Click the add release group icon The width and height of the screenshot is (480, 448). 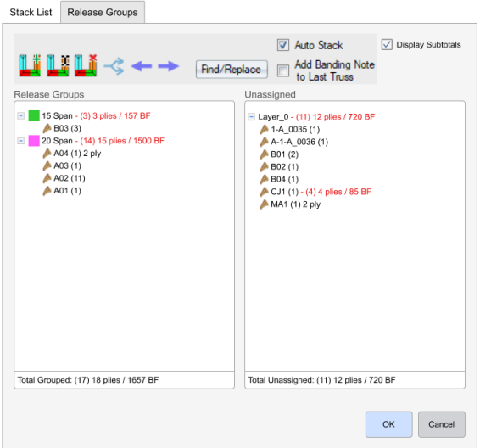point(30,65)
